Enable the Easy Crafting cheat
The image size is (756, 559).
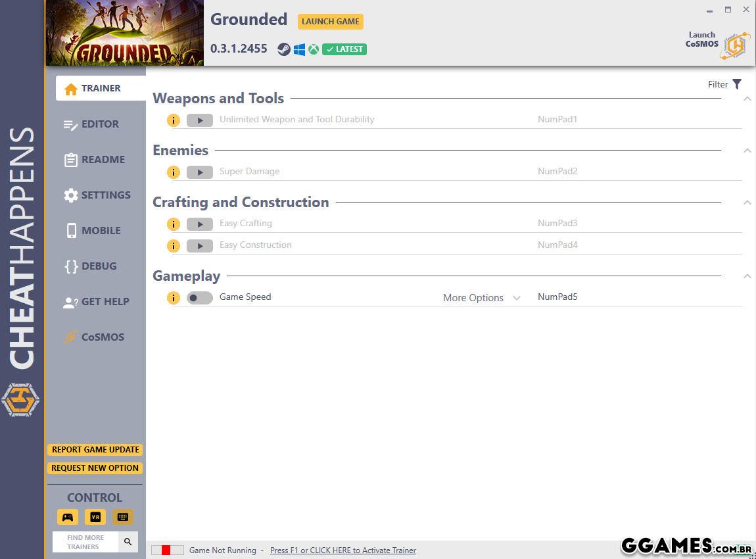[199, 224]
